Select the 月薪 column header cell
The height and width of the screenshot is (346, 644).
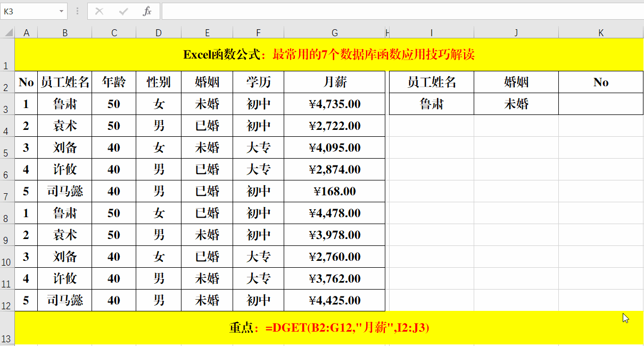(x=334, y=82)
